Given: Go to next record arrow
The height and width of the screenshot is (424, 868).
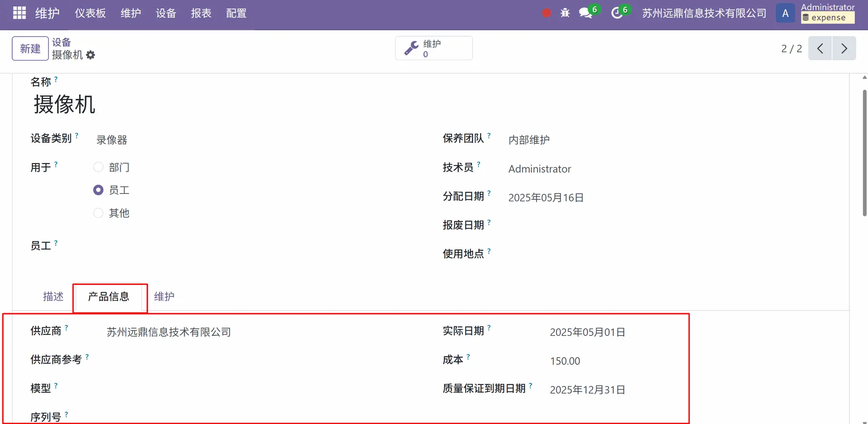Looking at the screenshot, I should click(x=844, y=48).
